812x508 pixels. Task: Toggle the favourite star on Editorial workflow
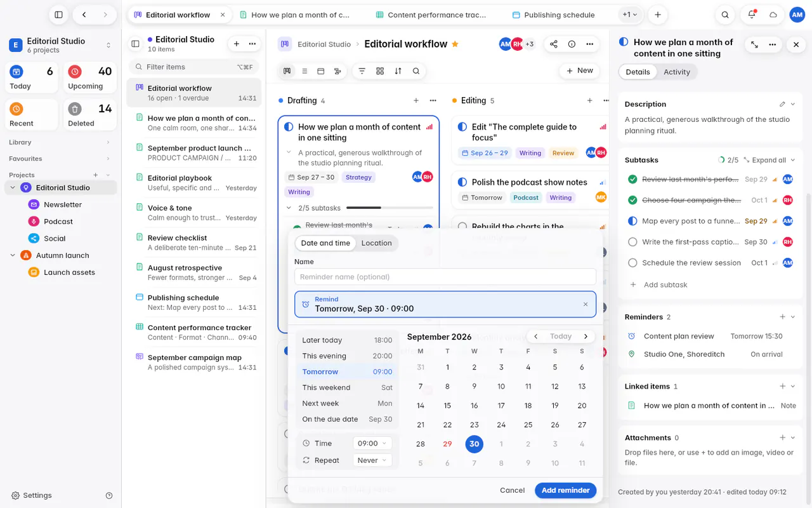(455, 44)
